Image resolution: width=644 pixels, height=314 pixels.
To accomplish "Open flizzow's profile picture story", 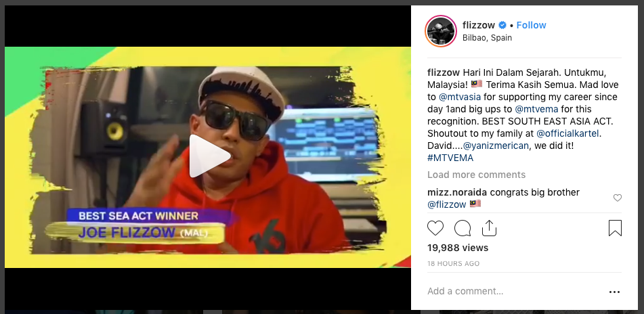I will click(x=441, y=31).
